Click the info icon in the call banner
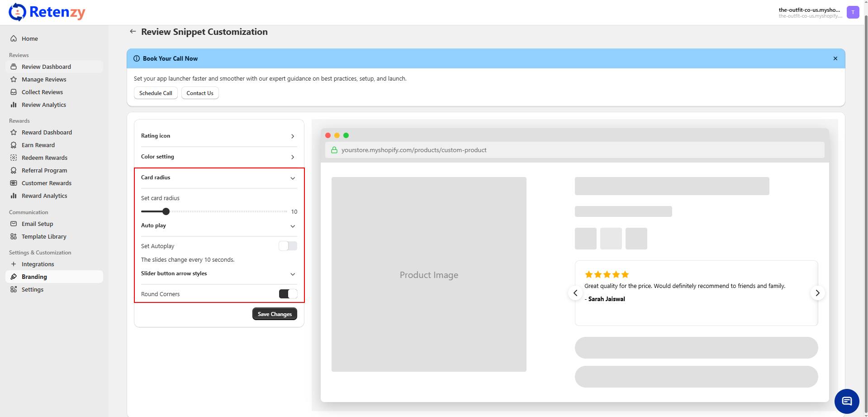This screenshot has width=868, height=417. (137, 58)
